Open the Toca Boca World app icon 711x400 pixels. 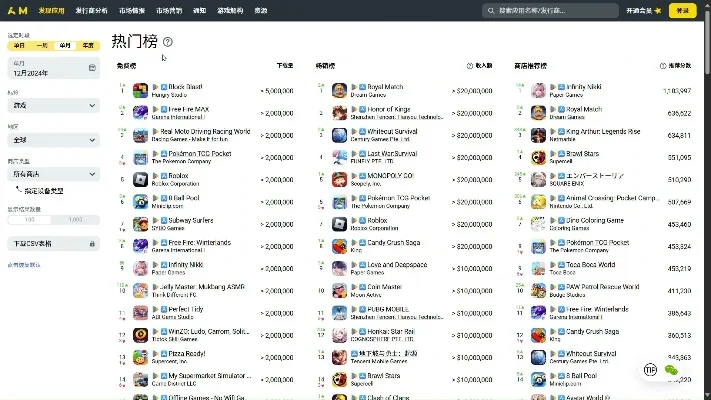pyautogui.click(x=538, y=268)
